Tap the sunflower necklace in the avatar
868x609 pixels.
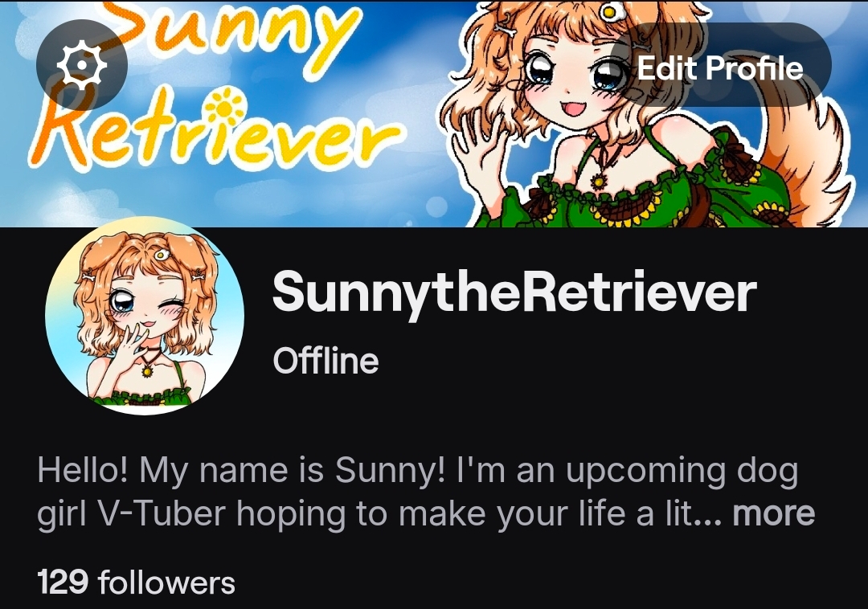click(x=147, y=370)
